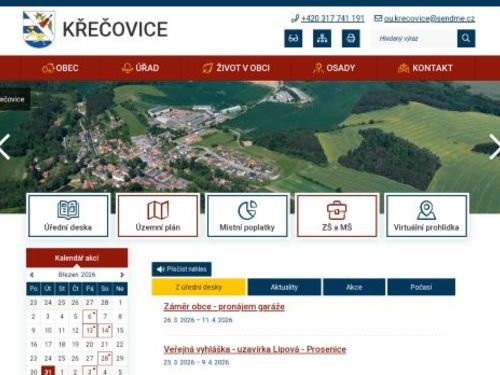Open Záměr obce - pronájem garáže notice
500x375 pixels.
click(x=224, y=307)
